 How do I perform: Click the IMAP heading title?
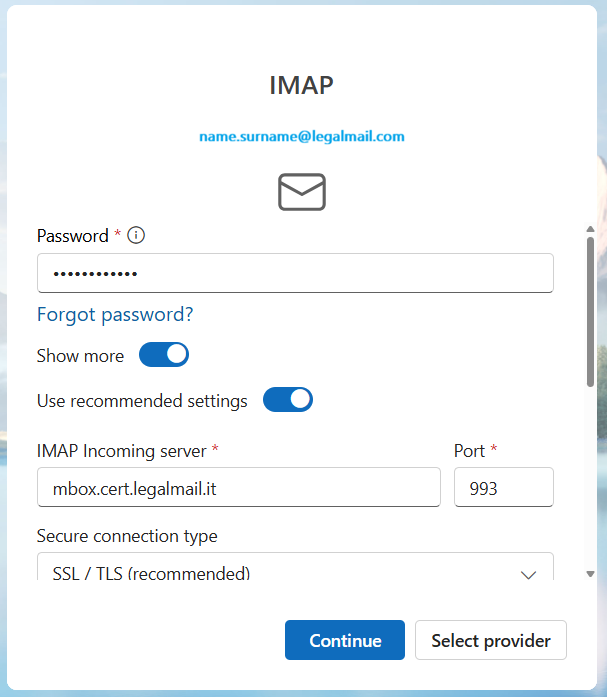click(x=301, y=86)
